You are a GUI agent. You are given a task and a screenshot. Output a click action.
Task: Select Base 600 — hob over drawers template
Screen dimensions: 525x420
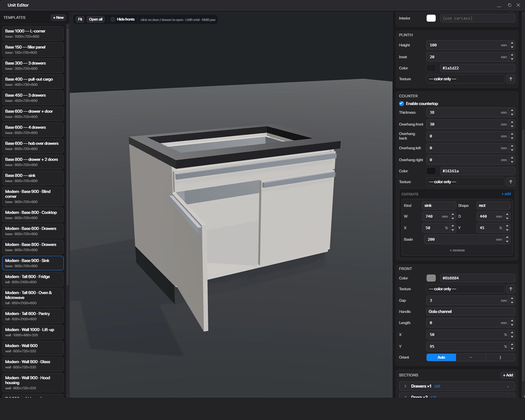pyautogui.click(x=33, y=146)
